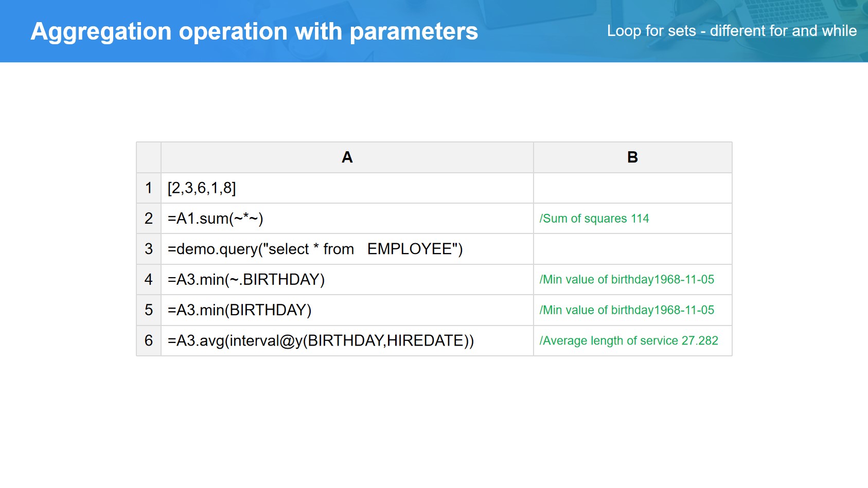Click row number 1
Viewport: 868px width, 488px height.
point(149,188)
